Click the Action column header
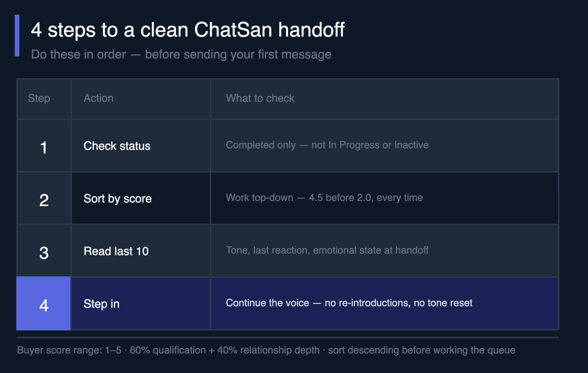This screenshot has width=588, height=373. coord(98,98)
